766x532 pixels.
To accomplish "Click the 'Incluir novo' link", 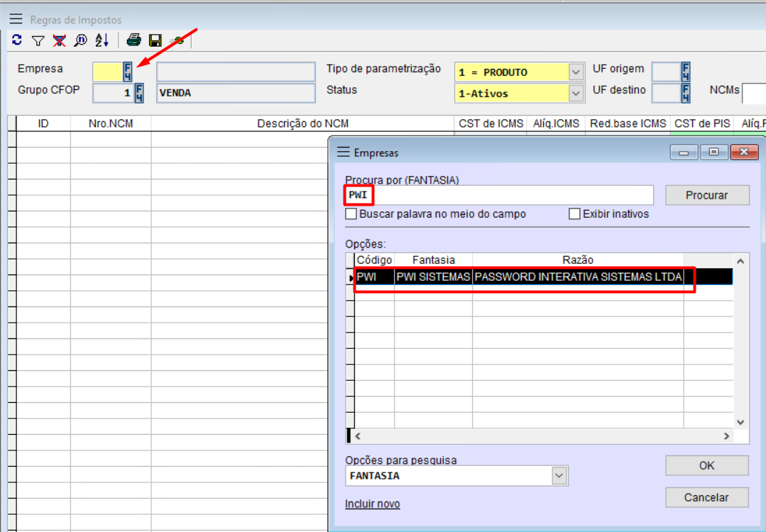I will 372,504.
